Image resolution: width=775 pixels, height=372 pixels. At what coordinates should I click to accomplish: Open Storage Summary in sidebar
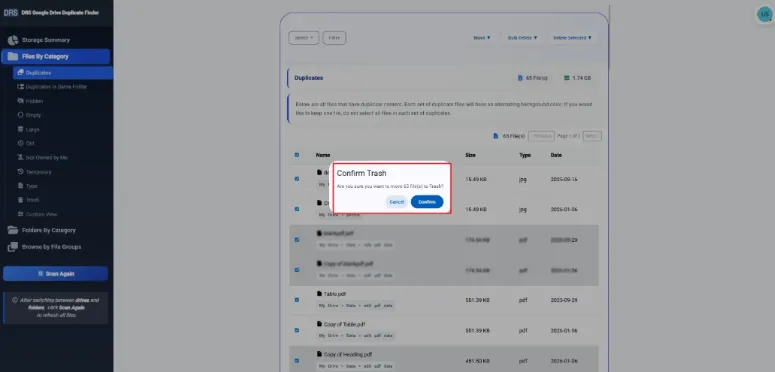[45, 40]
